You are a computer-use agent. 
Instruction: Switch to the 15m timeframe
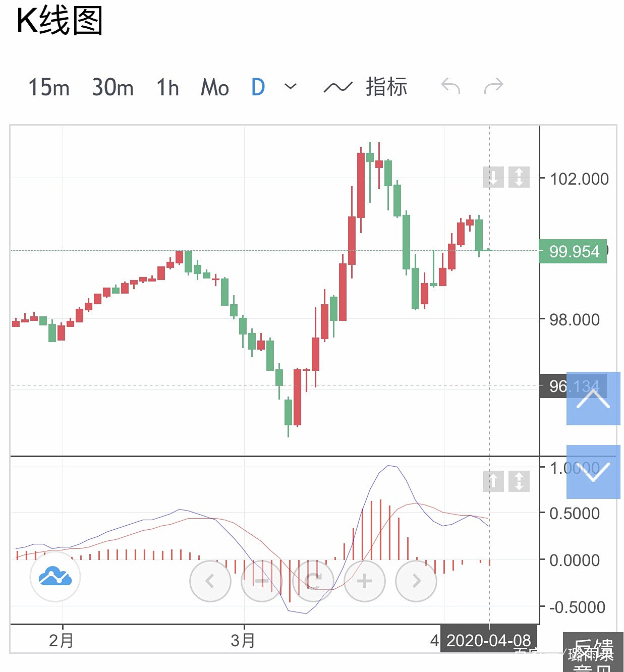(48, 87)
